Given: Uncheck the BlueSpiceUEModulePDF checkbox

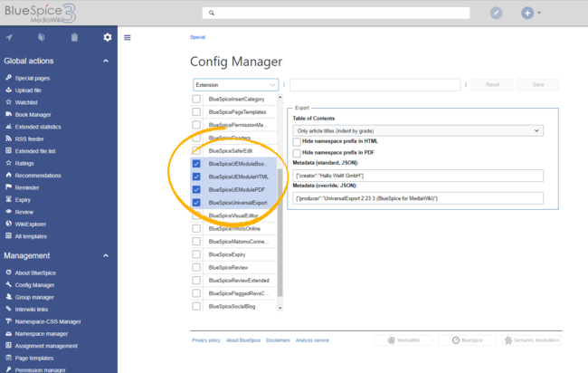Looking at the screenshot, I should (x=196, y=189).
